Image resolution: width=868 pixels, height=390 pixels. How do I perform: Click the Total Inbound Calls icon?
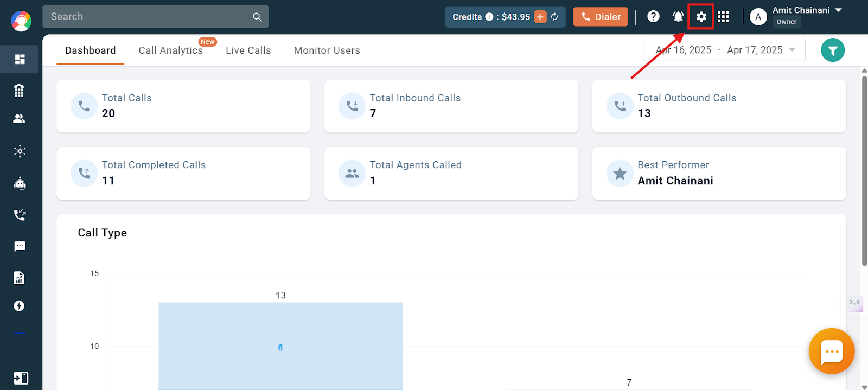352,106
